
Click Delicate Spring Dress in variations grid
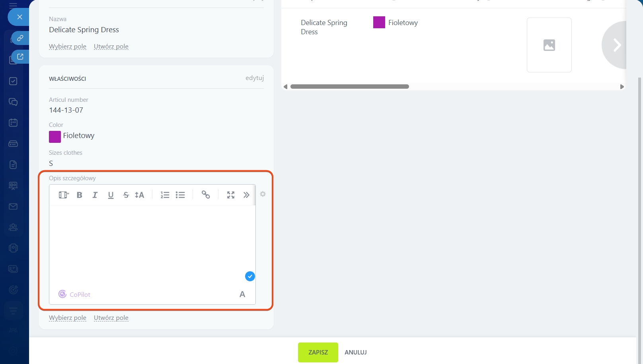coord(324,27)
